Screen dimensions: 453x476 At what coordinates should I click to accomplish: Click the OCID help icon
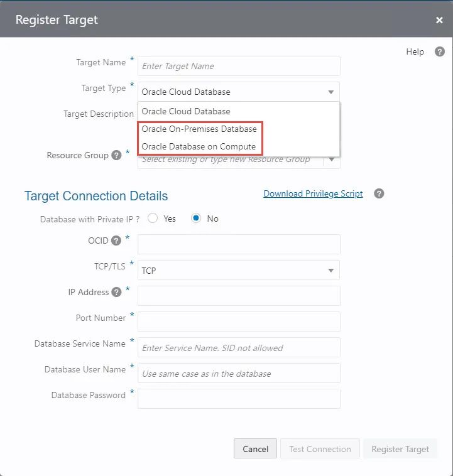(x=116, y=241)
